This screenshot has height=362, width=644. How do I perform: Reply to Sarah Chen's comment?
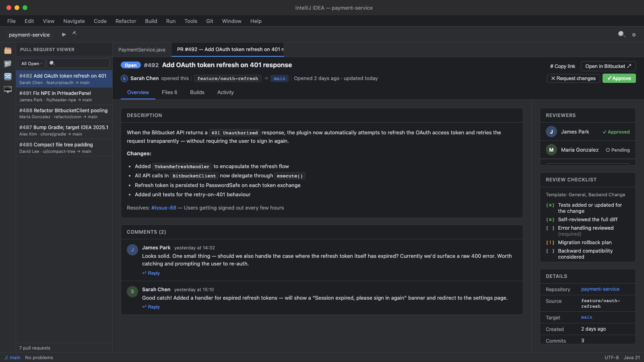[x=151, y=307]
